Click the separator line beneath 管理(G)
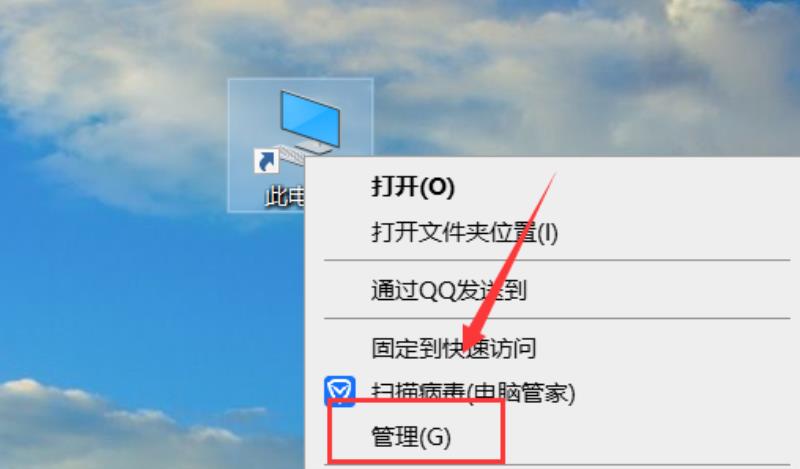 (557, 465)
